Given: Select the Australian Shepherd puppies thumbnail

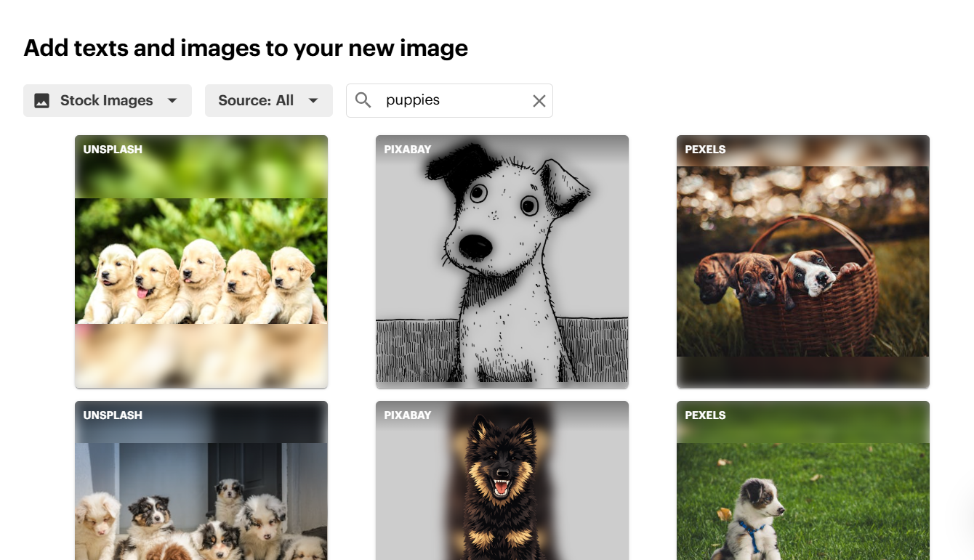Looking at the screenshot, I should click(201, 501).
